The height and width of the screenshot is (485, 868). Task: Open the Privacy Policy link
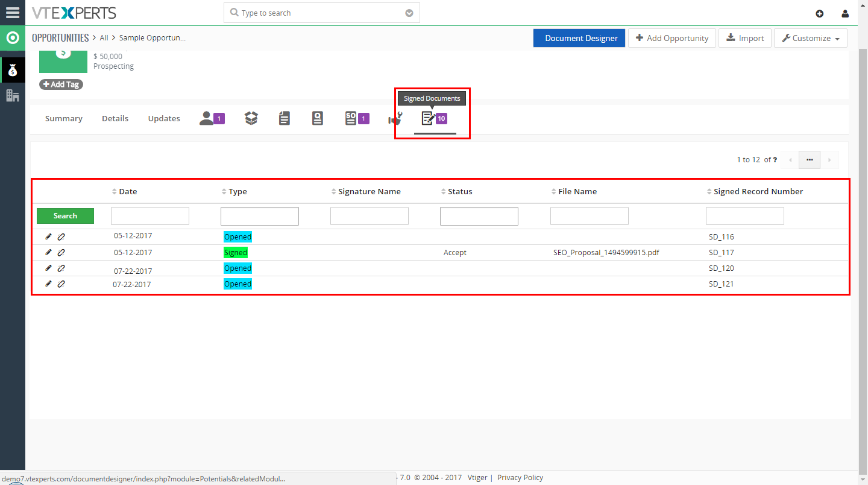[520, 477]
